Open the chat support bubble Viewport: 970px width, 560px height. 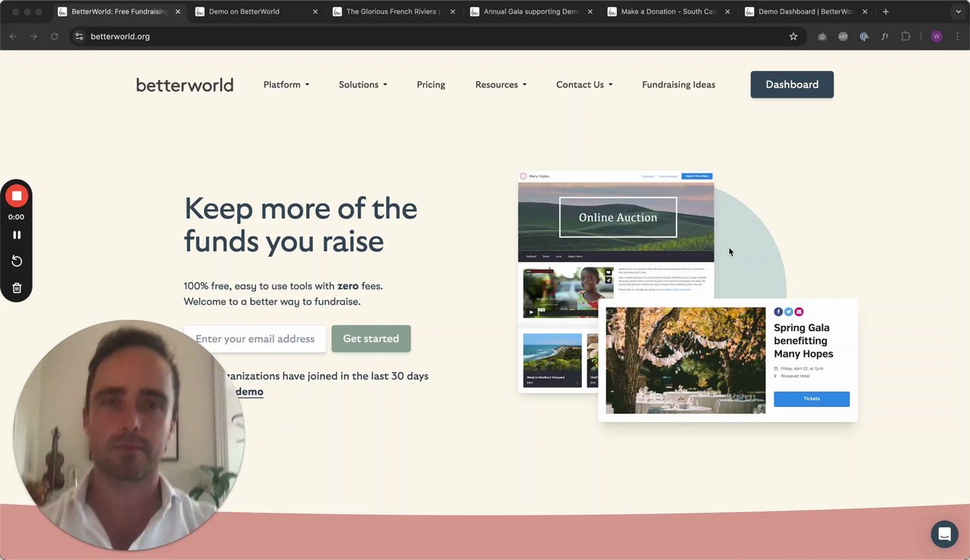pos(944,534)
